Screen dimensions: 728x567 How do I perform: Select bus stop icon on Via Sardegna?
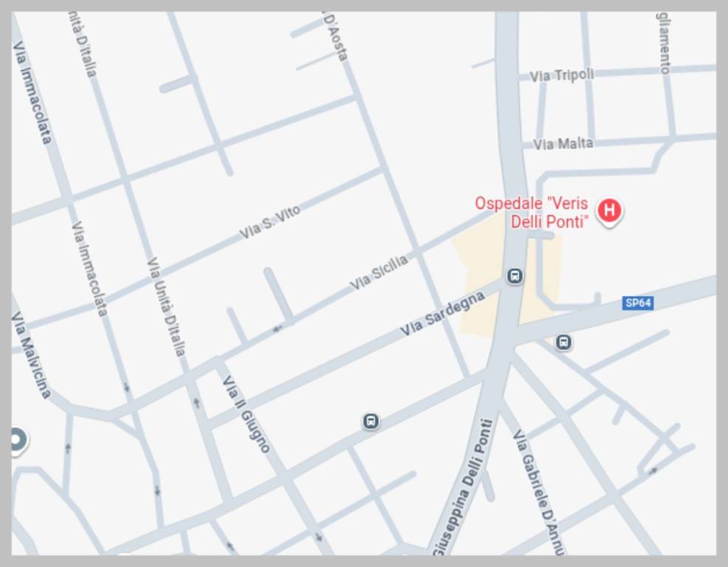tap(515, 276)
